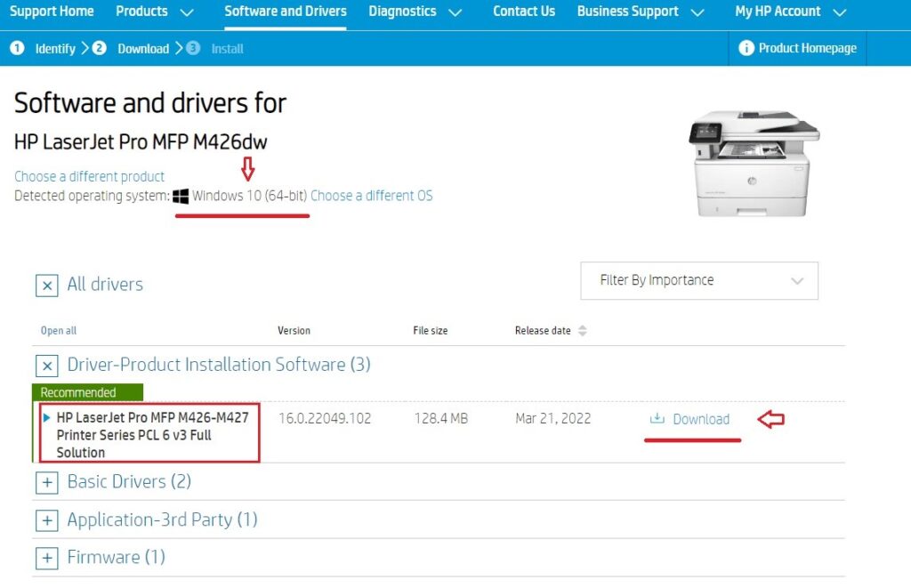Click the All drivers heading
This screenshot has width=911, height=588.
[x=105, y=284]
